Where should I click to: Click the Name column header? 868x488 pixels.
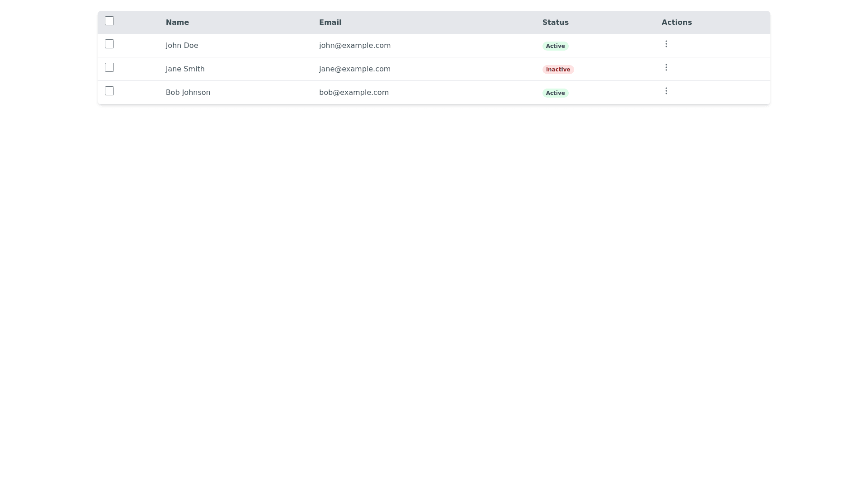[177, 22]
